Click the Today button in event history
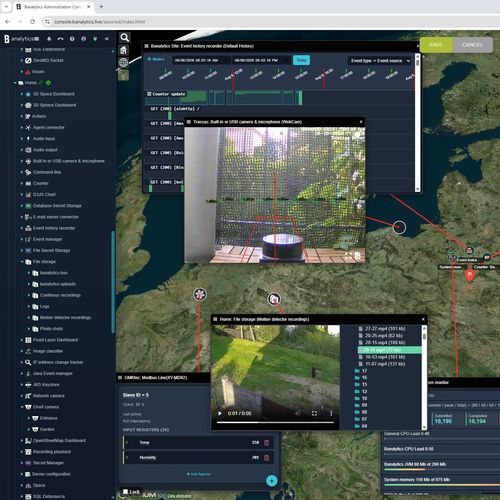 click(x=301, y=60)
